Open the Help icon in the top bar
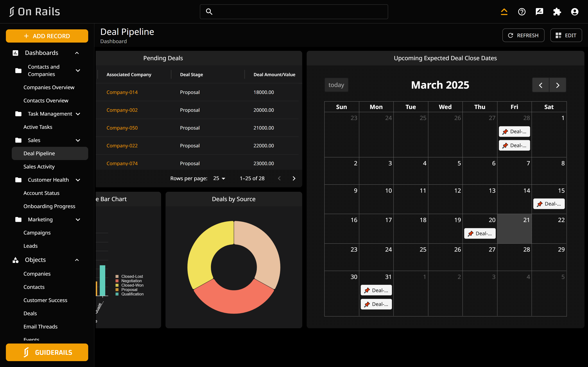The width and height of the screenshot is (588, 367). tap(522, 12)
